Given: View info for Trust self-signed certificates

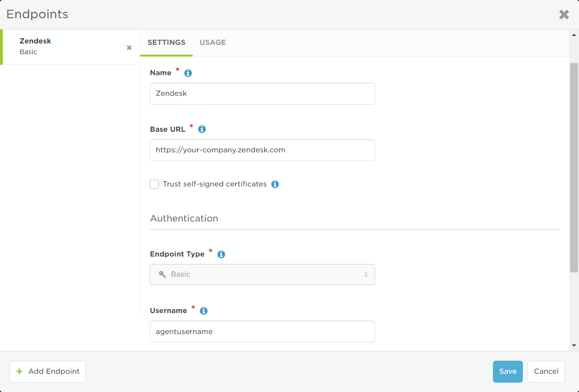Looking at the screenshot, I should 275,184.
